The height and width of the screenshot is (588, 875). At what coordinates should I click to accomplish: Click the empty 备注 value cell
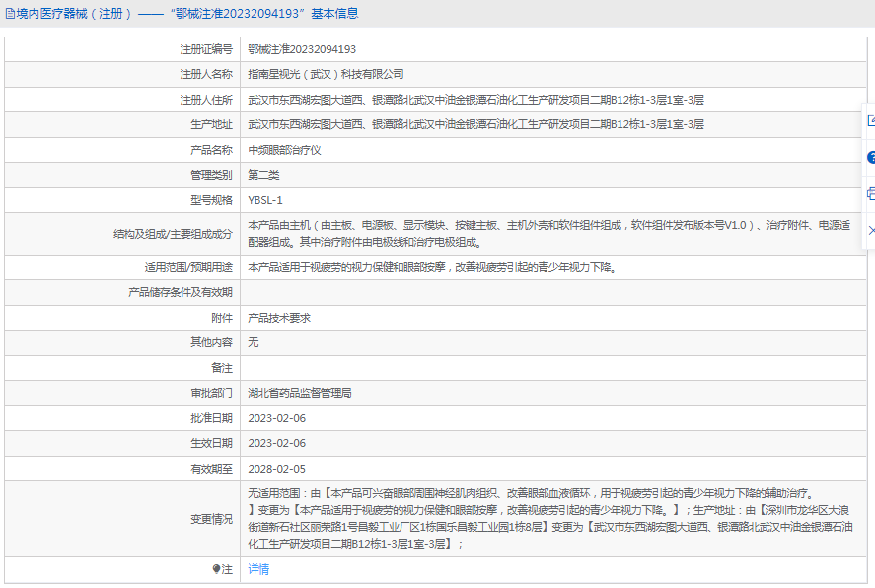553,368
